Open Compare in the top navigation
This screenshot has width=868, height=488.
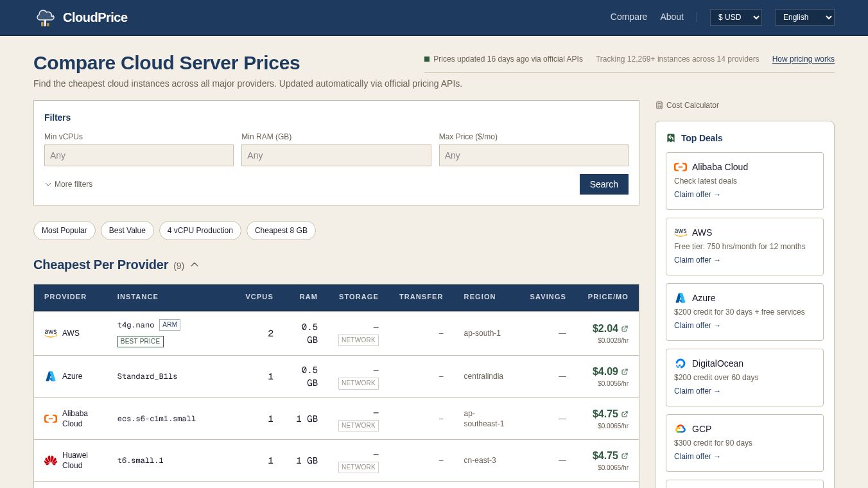click(x=629, y=17)
